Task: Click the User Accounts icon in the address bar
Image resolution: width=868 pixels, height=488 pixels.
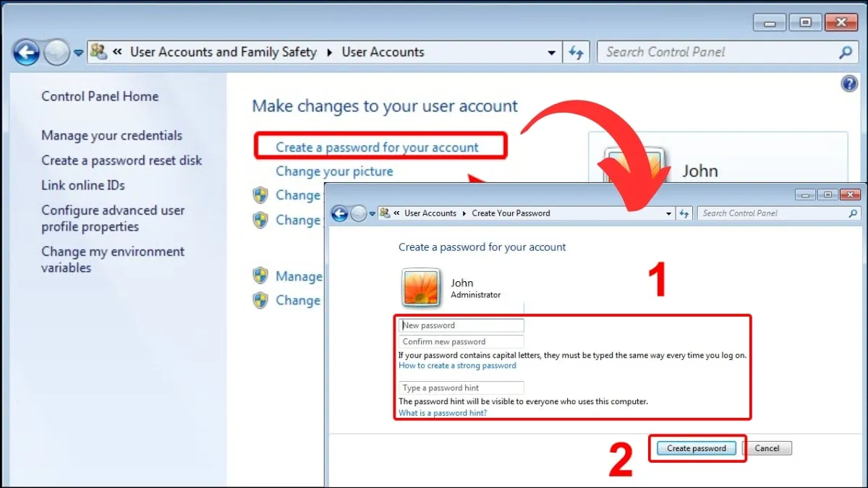Action: point(98,51)
